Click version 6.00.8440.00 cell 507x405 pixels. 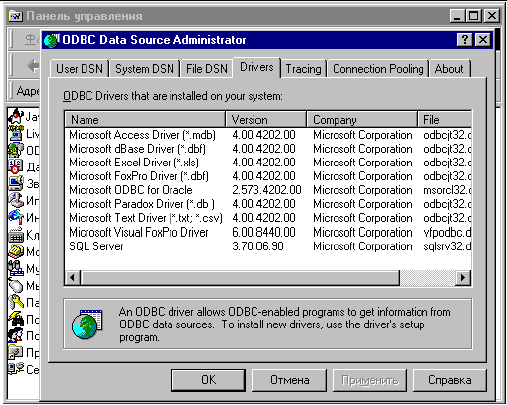[264, 232]
